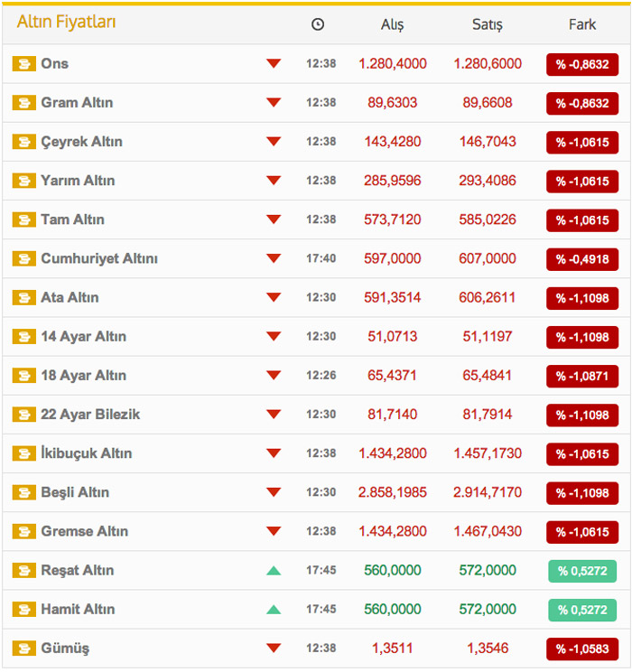Click the clock icon in the header
Viewport: 632px width, 672px height.
318,24
